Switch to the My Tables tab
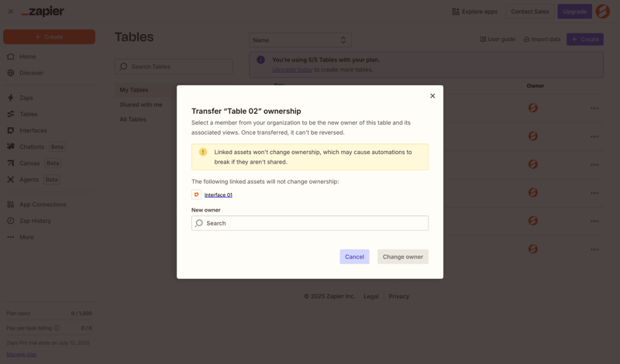620x364 pixels. point(134,90)
